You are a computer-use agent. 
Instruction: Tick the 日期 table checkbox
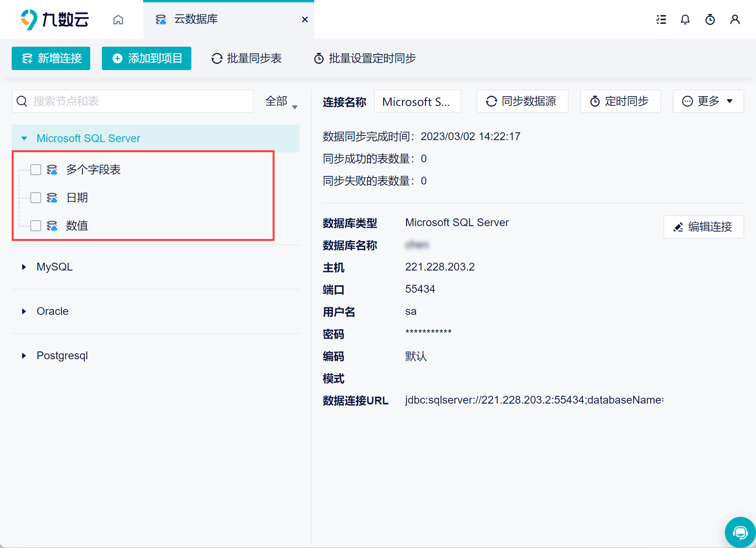(36, 198)
